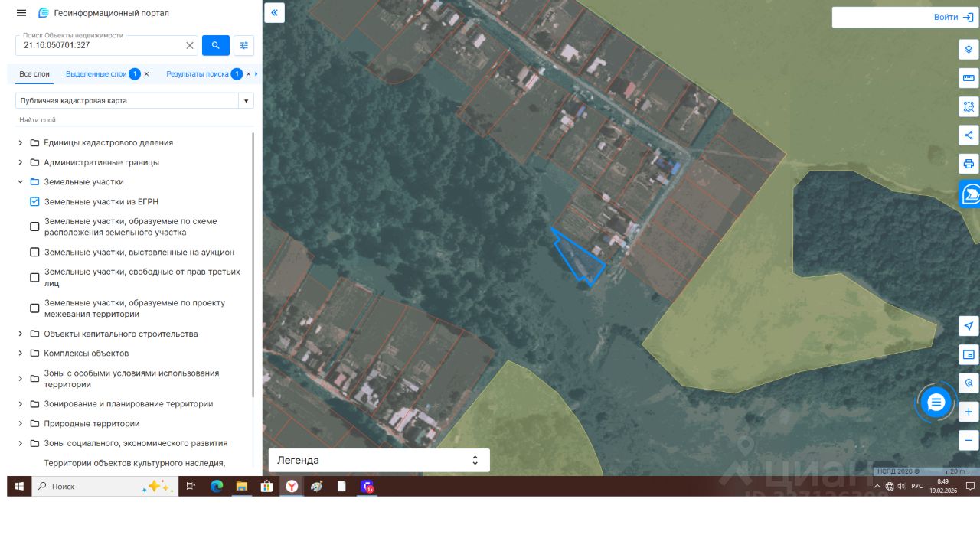
Task: Open Microsoft Edge from the taskbar
Action: [x=217, y=486]
